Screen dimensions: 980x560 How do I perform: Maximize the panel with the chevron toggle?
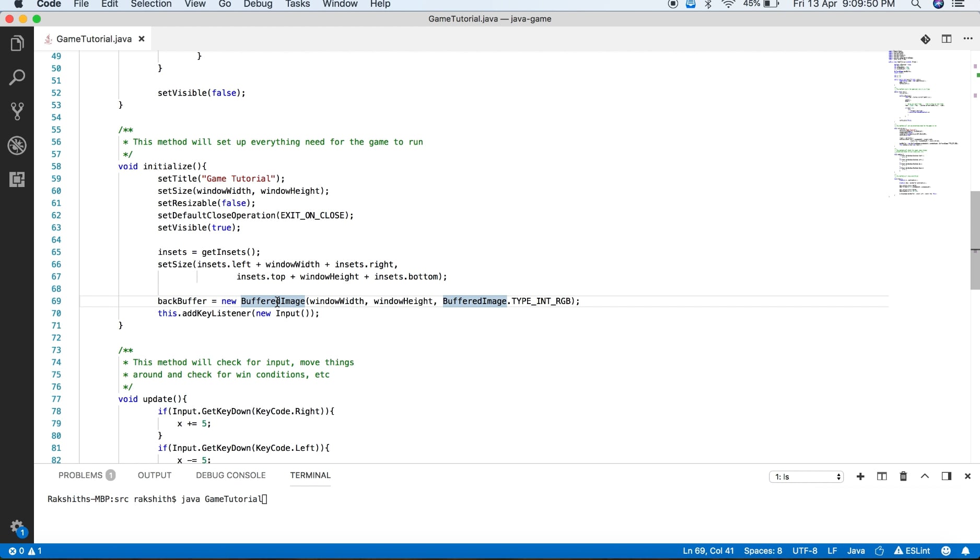pyautogui.click(x=924, y=476)
